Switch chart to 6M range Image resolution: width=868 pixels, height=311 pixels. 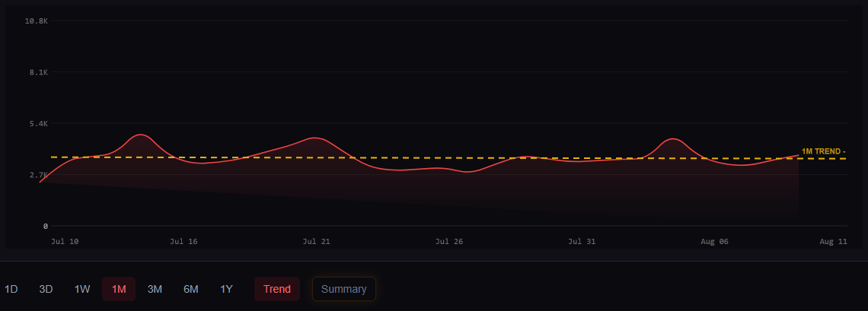pyautogui.click(x=191, y=289)
